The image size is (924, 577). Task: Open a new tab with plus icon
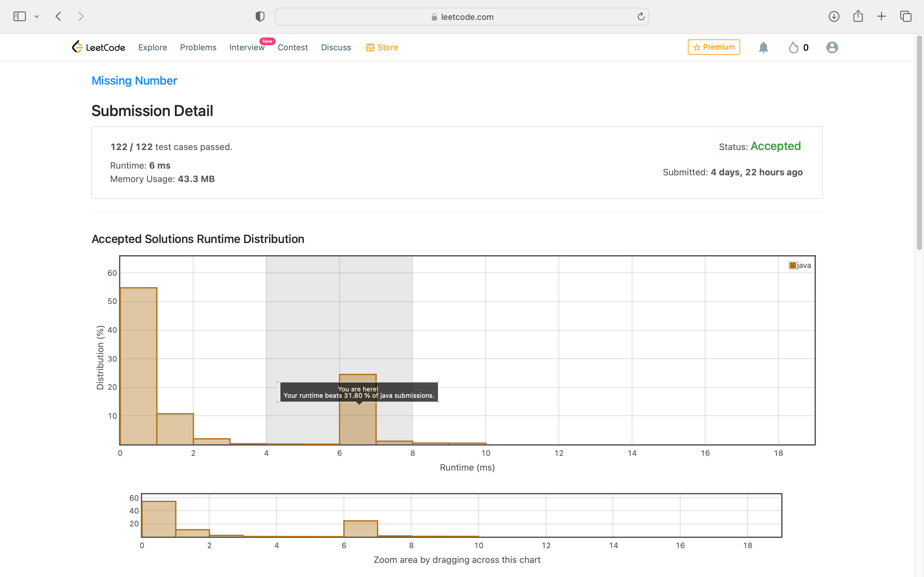(881, 16)
